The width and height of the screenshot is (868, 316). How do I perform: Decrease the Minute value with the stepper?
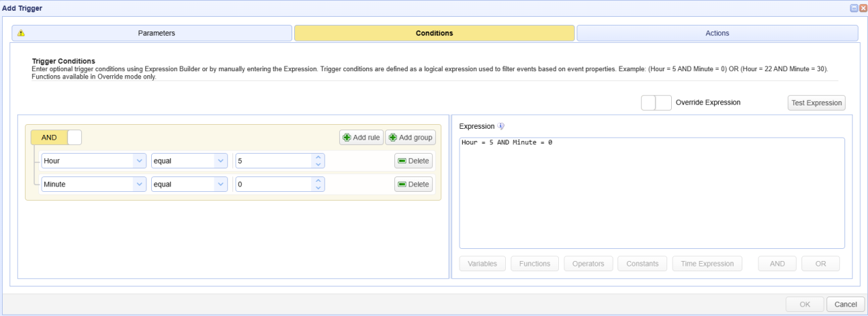pyautogui.click(x=318, y=187)
